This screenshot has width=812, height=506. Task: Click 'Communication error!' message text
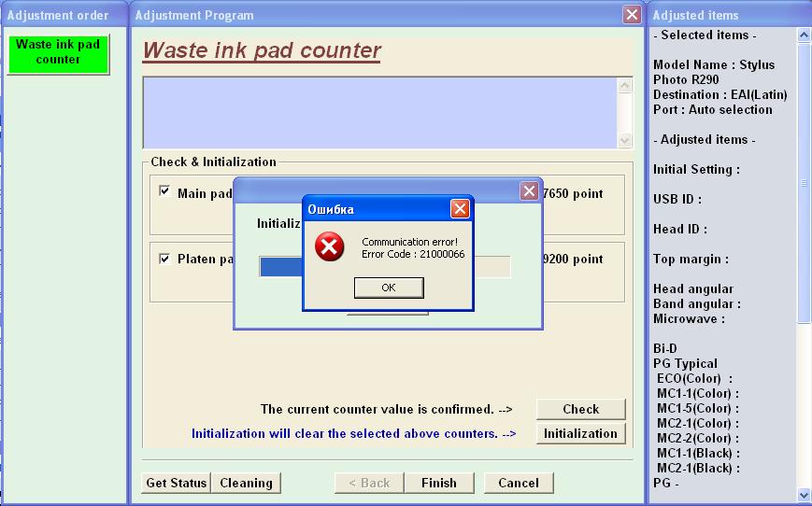point(409,242)
